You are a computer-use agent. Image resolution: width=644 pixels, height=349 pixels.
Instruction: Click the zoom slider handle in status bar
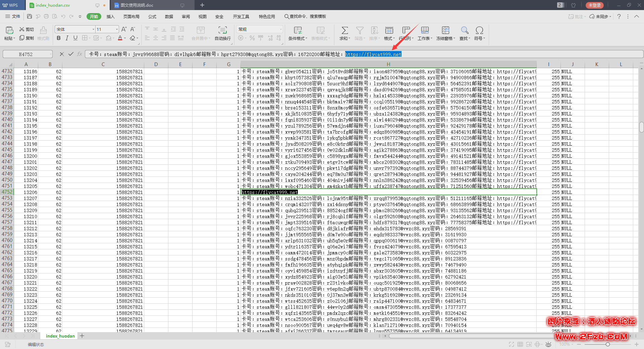click(607, 344)
